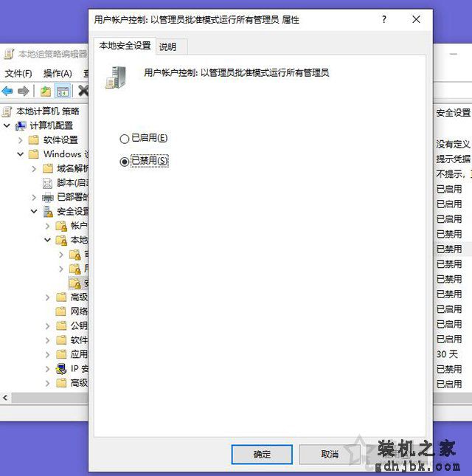
Task: Click the dialog help question mark button
Action: (384, 20)
